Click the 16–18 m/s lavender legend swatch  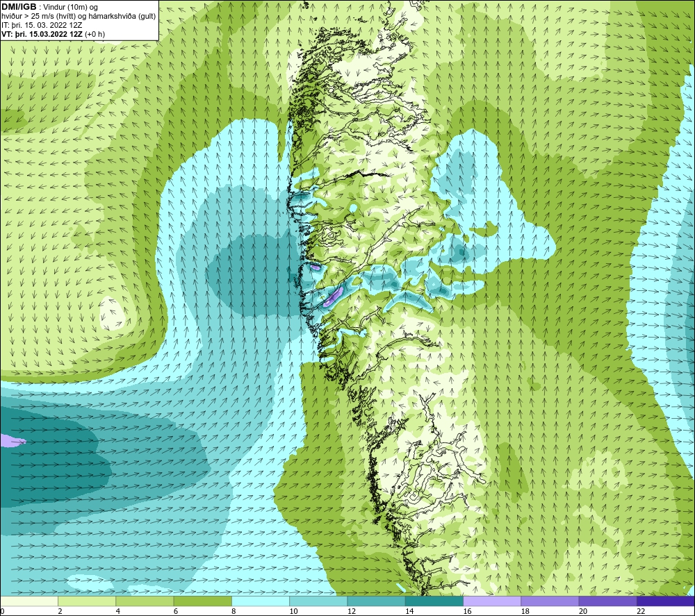tap(492, 601)
